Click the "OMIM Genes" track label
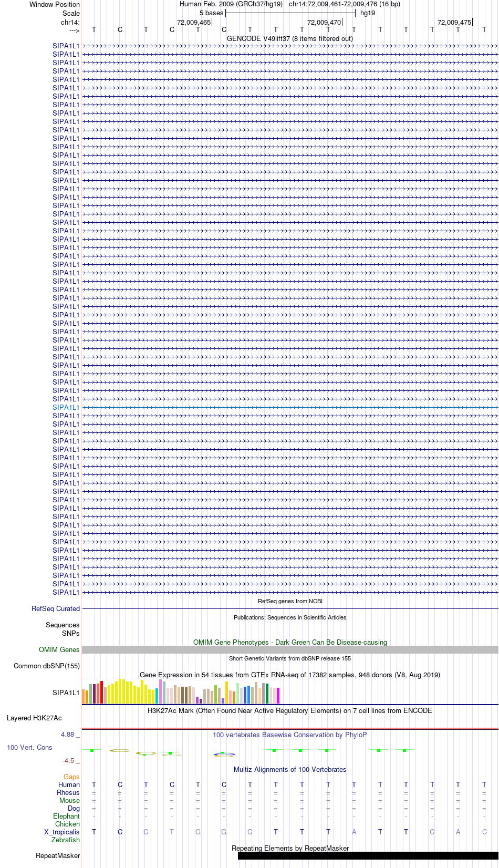Viewport: 499px width, 868px height. pyautogui.click(x=59, y=649)
